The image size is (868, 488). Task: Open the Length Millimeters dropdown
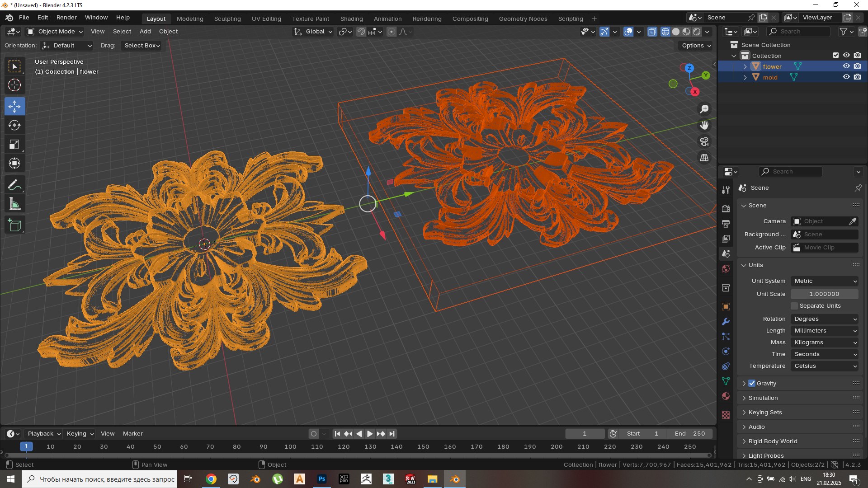click(x=825, y=331)
